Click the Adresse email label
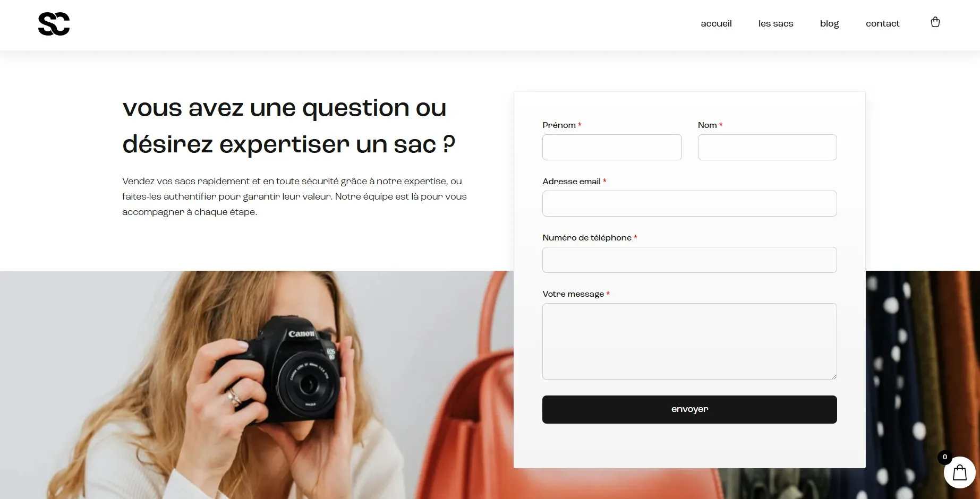Viewport: 980px width, 499px height. 572,182
